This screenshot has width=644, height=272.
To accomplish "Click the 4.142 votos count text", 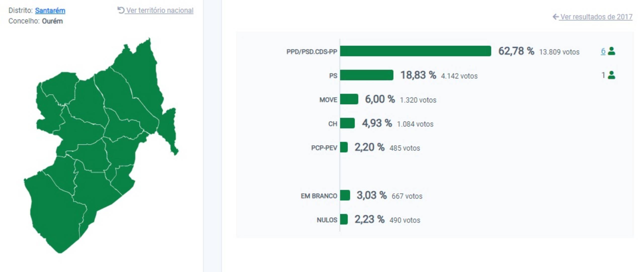I will click(x=459, y=76).
